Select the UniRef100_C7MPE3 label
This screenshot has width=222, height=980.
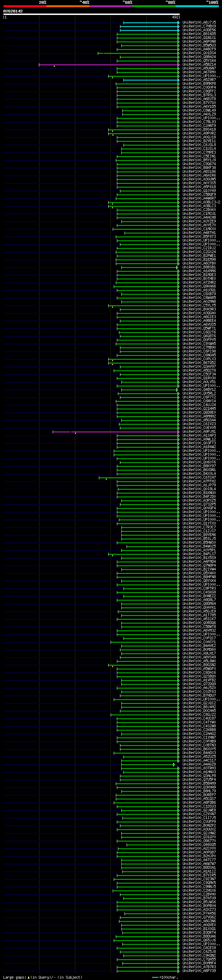199,153
